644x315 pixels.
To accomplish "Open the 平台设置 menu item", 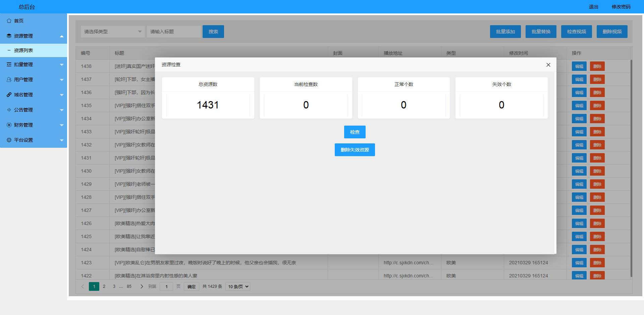I will pos(23,140).
